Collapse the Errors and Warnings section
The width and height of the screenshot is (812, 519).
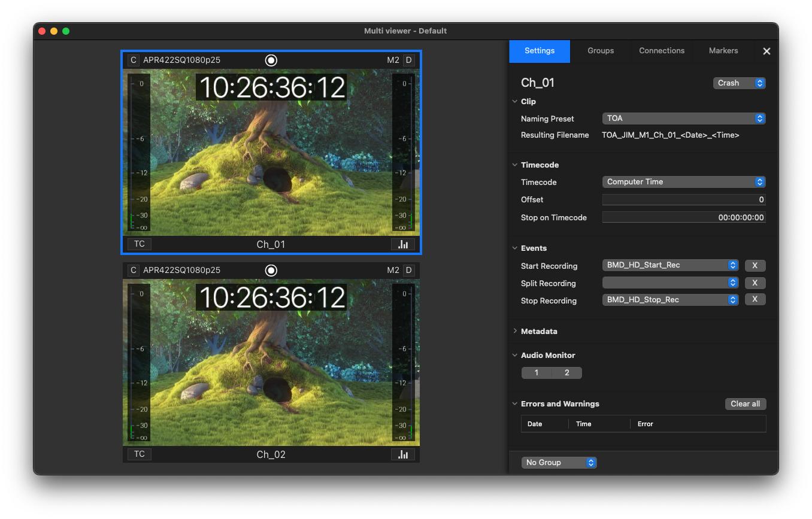[515, 403]
